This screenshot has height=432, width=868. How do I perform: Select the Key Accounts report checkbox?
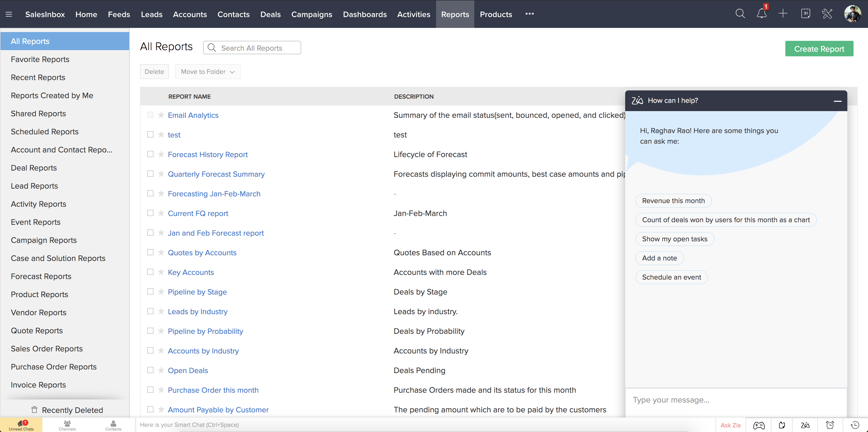click(x=150, y=272)
